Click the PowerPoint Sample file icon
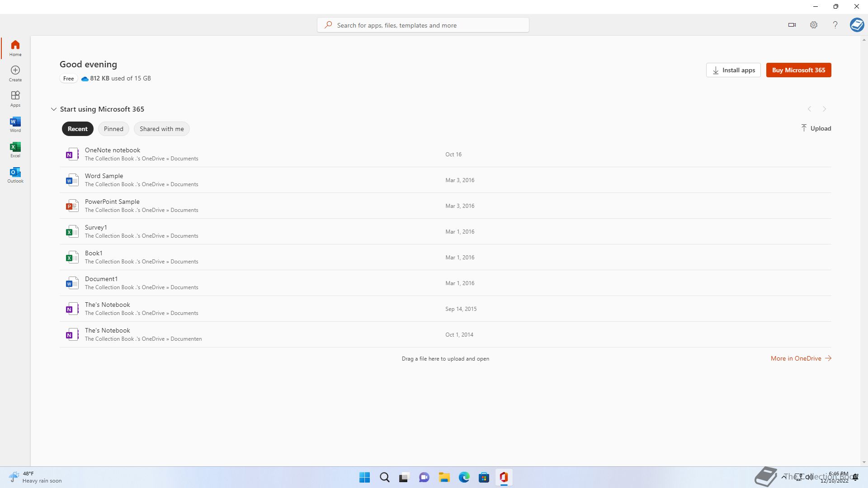868x488 pixels. coord(72,206)
